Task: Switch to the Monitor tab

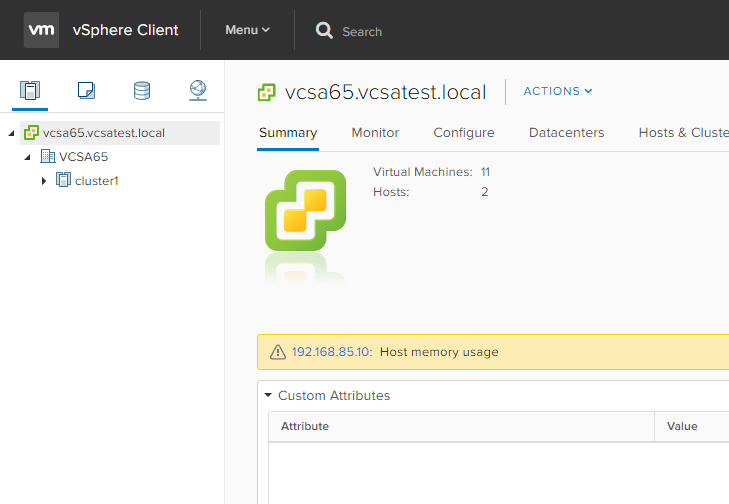Action: coord(375,133)
